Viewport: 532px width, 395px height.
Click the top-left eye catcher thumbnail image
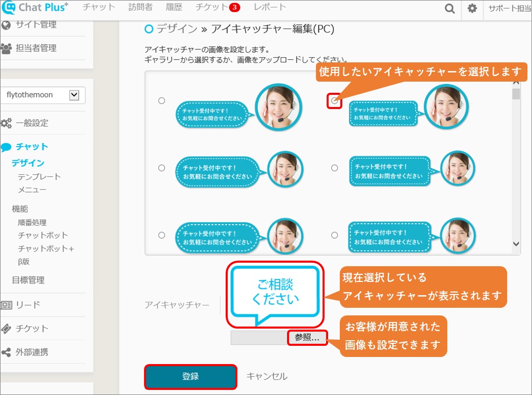click(239, 107)
